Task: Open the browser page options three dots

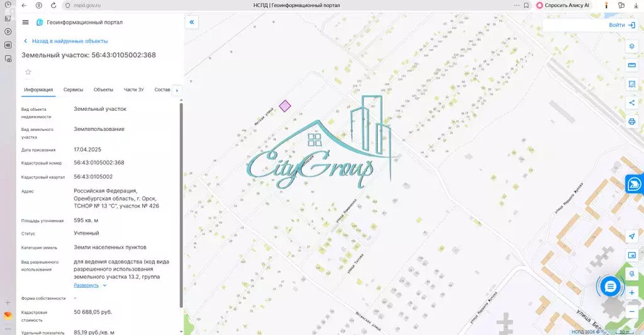Action: (516, 5)
